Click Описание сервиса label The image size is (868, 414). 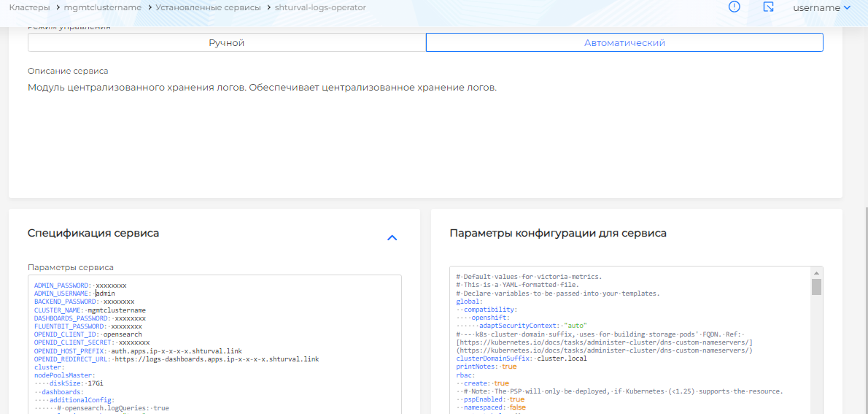point(68,72)
